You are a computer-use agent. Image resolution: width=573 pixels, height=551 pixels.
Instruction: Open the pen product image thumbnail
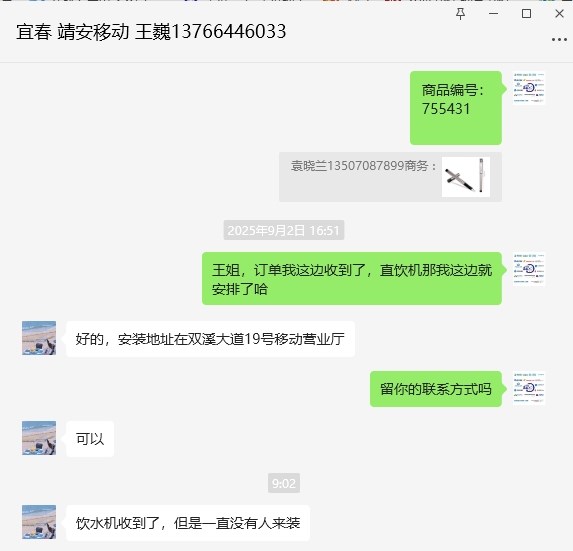(x=466, y=177)
